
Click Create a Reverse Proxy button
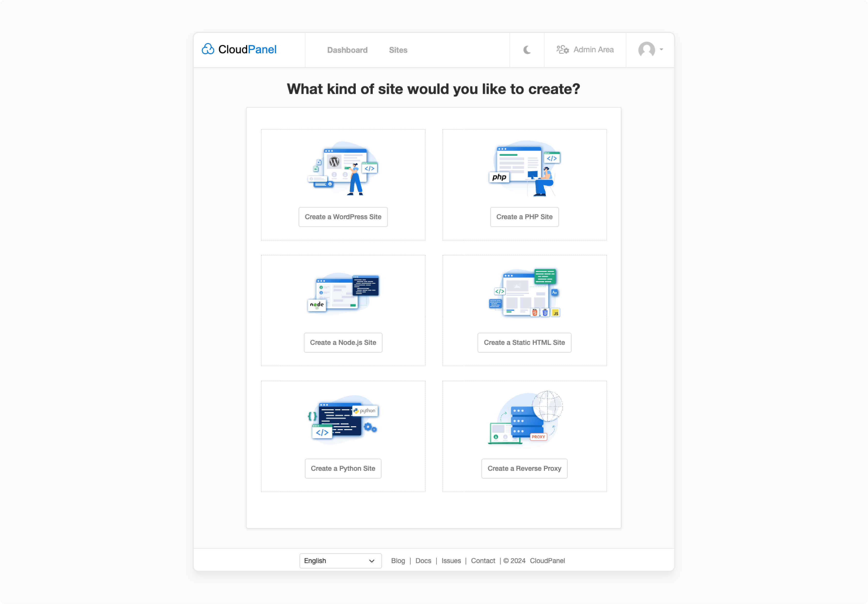[524, 468]
